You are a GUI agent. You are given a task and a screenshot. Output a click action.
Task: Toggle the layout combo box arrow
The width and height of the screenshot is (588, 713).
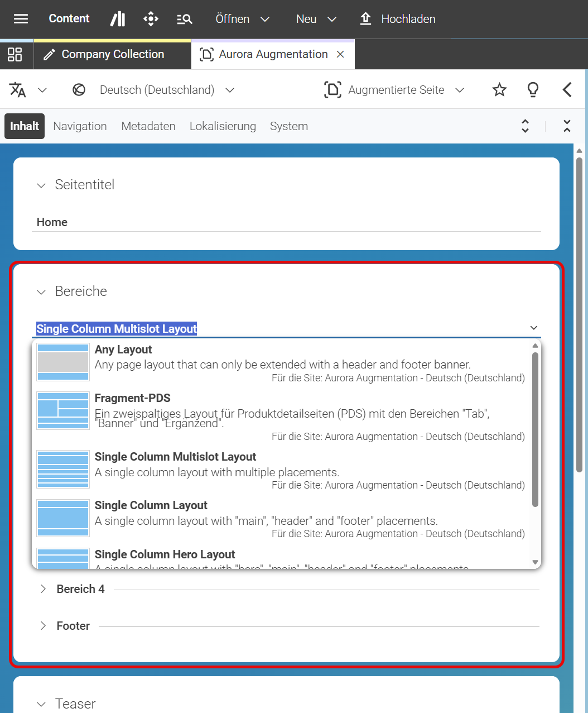pyautogui.click(x=534, y=328)
